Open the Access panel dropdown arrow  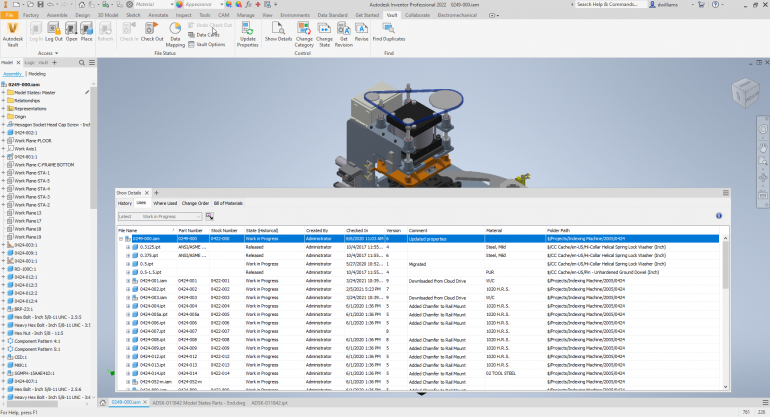[56, 53]
